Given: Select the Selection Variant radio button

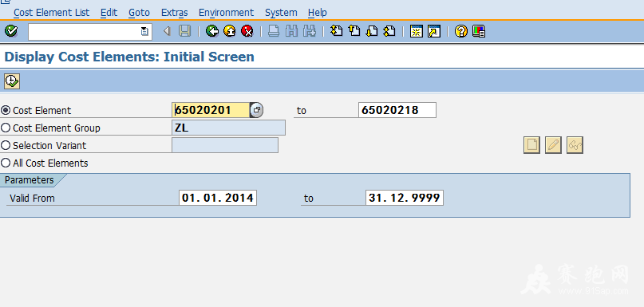Looking at the screenshot, I should pos(6,145).
